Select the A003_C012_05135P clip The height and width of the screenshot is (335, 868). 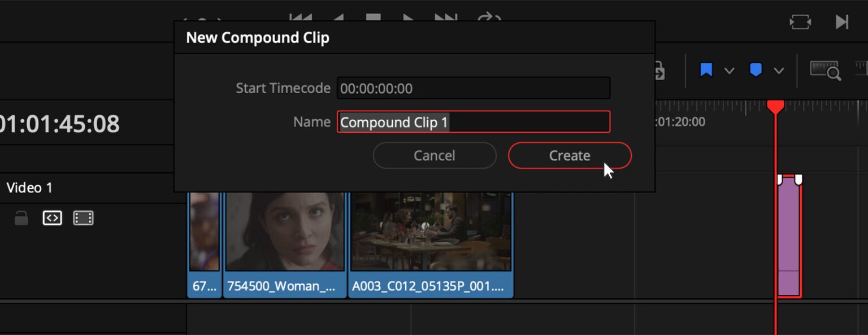pyautogui.click(x=431, y=243)
